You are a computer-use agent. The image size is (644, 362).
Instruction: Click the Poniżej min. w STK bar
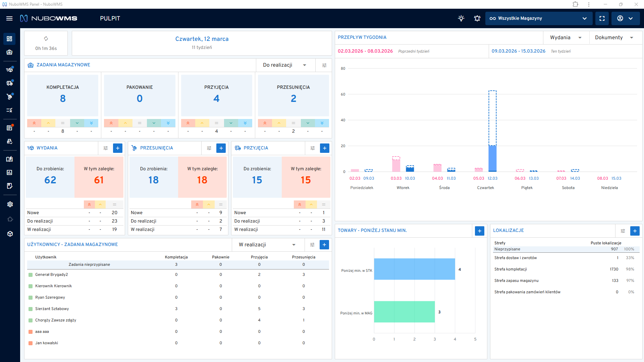point(414,269)
